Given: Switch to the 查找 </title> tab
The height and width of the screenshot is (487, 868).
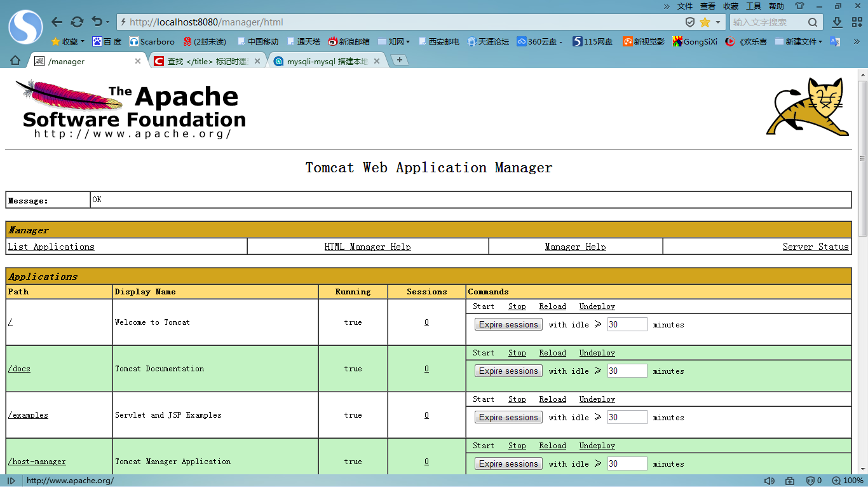Looking at the screenshot, I should 207,61.
